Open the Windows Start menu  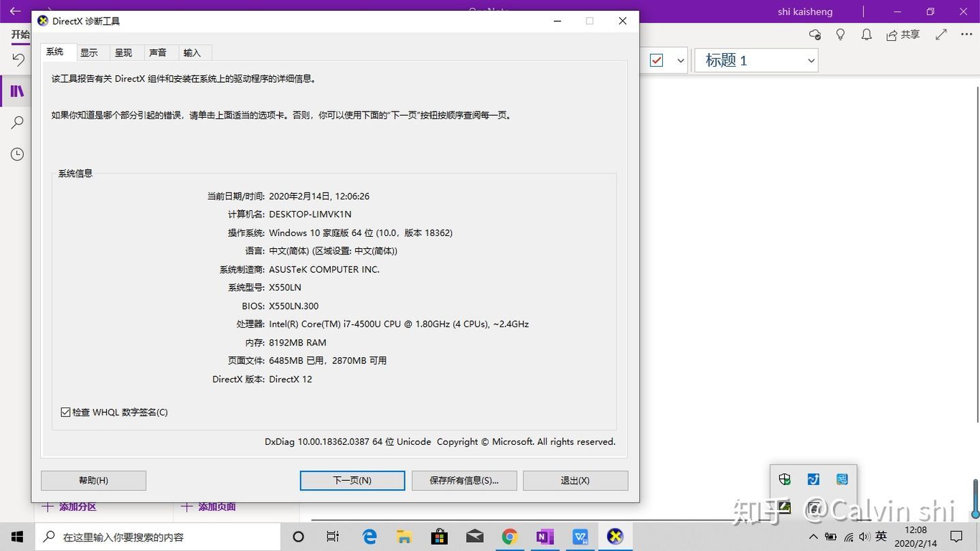(x=17, y=537)
